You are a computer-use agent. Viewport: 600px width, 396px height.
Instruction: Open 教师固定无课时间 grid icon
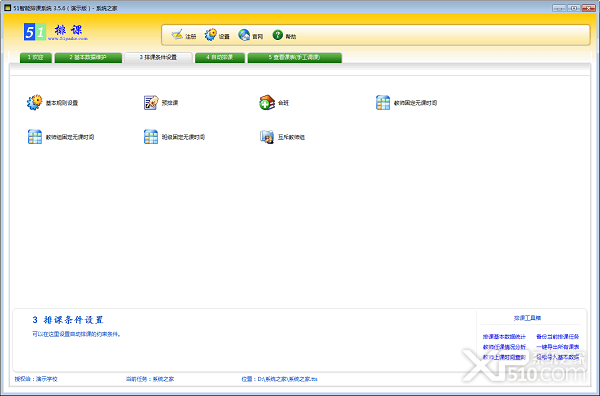pyautogui.click(x=383, y=103)
